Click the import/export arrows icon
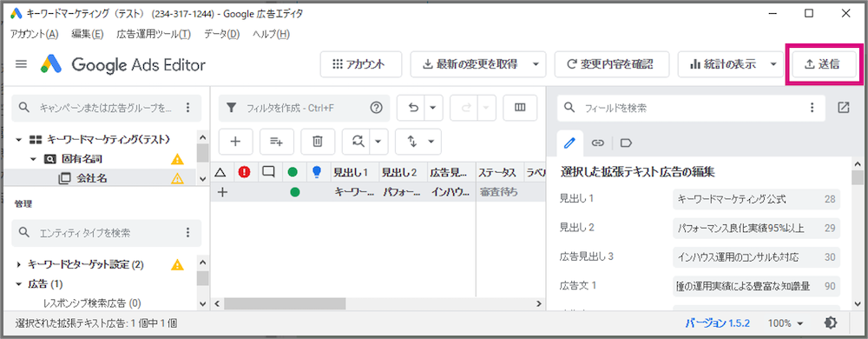Screen dimensions: 868x339 [x=411, y=142]
